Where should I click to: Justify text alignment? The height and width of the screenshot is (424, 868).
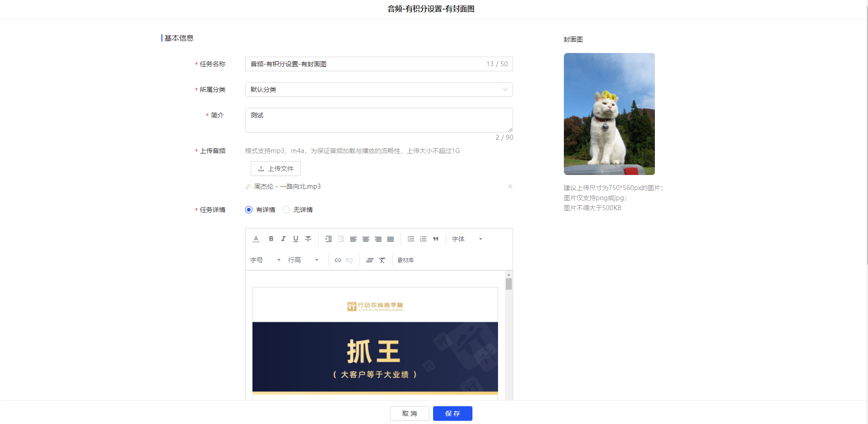tap(391, 239)
